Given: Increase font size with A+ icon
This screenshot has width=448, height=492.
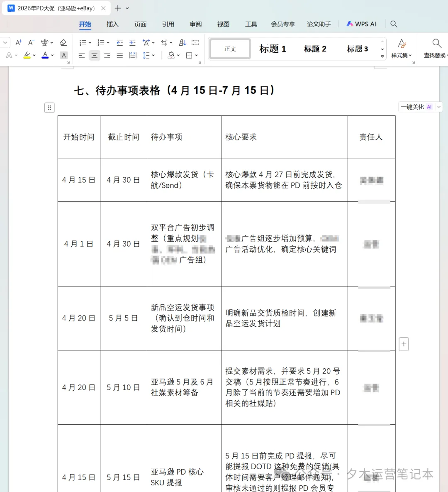Looking at the screenshot, I should [x=19, y=42].
